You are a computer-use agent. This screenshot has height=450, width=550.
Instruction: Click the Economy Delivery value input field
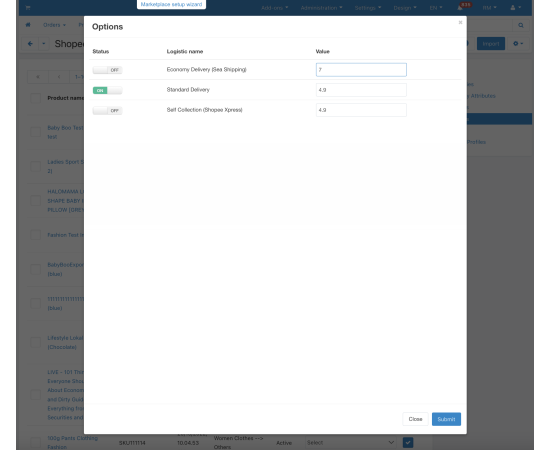[361, 70]
